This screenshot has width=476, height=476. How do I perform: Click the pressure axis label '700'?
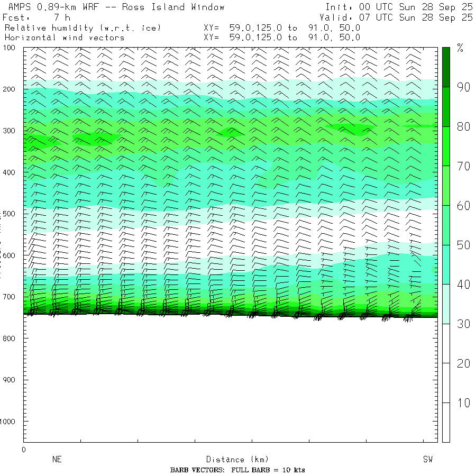pos(9,297)
